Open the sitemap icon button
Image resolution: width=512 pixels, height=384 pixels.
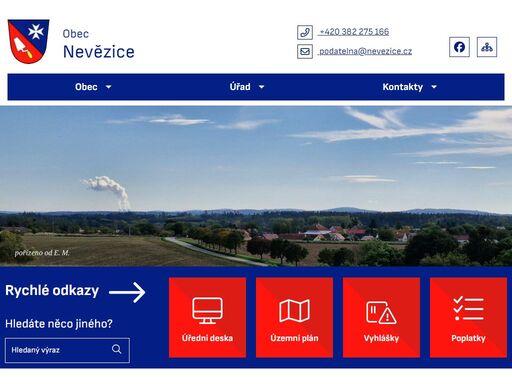(x=487, y=47)
